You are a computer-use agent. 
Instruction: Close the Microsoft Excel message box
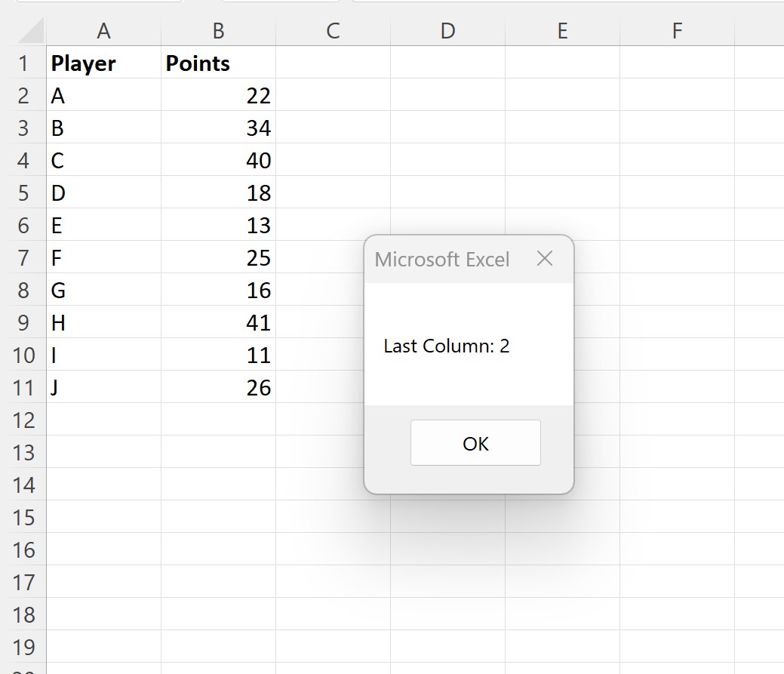tap(545, 259)
